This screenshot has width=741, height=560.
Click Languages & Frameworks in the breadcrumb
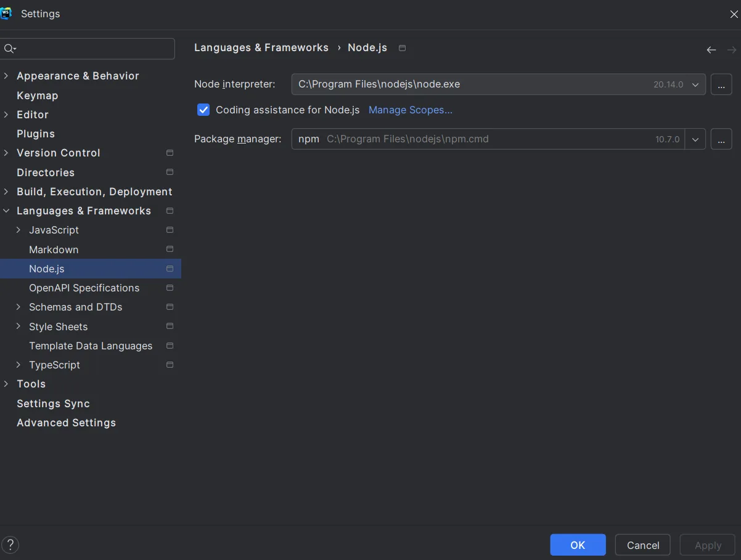tap(261, 47)
